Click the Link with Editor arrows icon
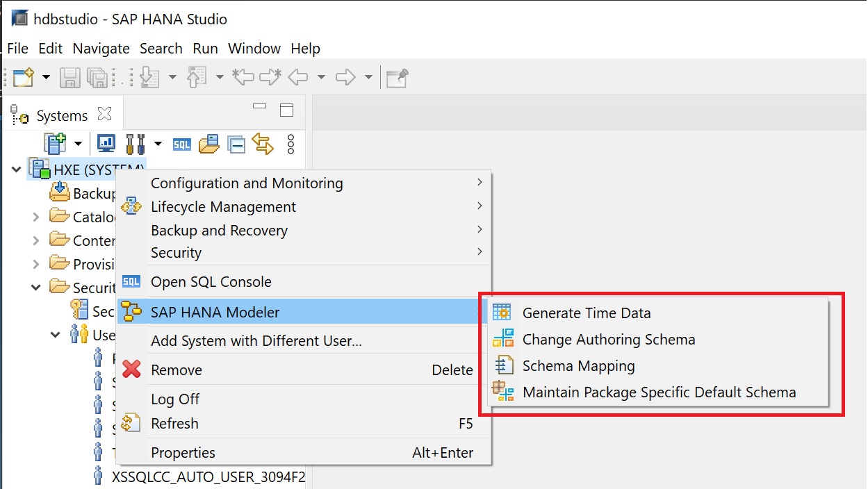Image resolution: width=868 pixels, height=489 pixels. (x=263, y=144)
